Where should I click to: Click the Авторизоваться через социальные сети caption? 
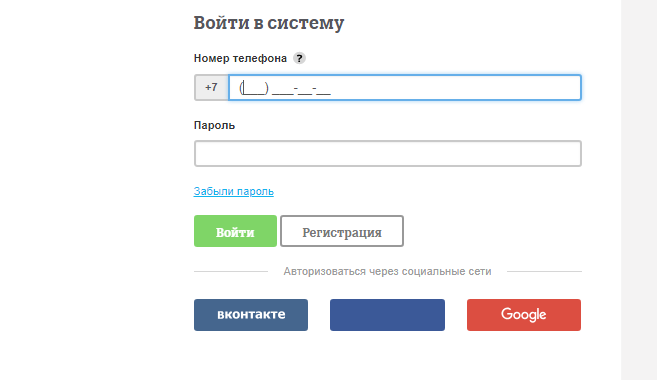[387, 271]
